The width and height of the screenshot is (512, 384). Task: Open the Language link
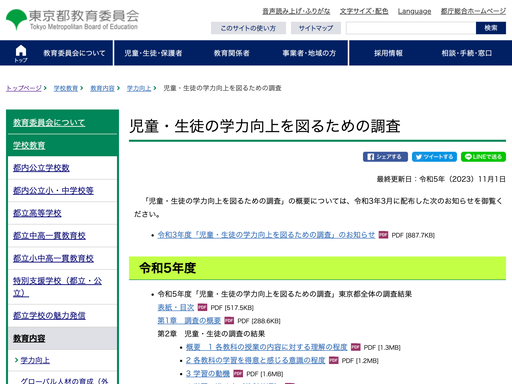[x=414, y=11]
